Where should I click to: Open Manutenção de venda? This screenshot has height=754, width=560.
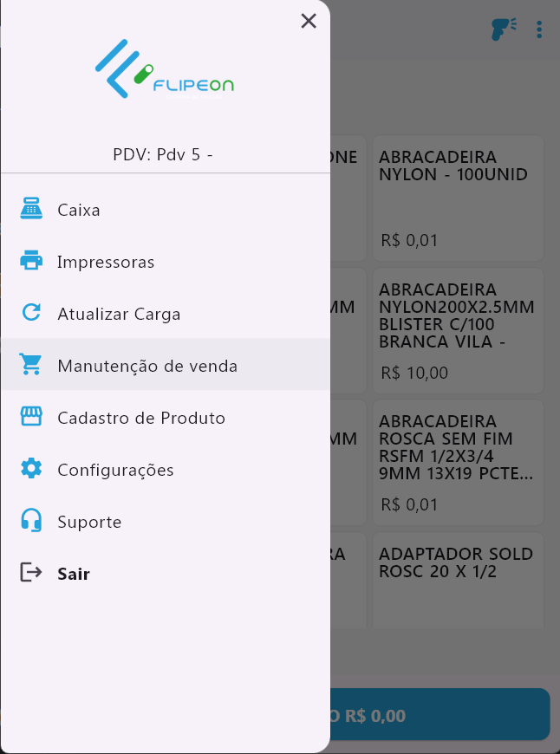[147, 366]
